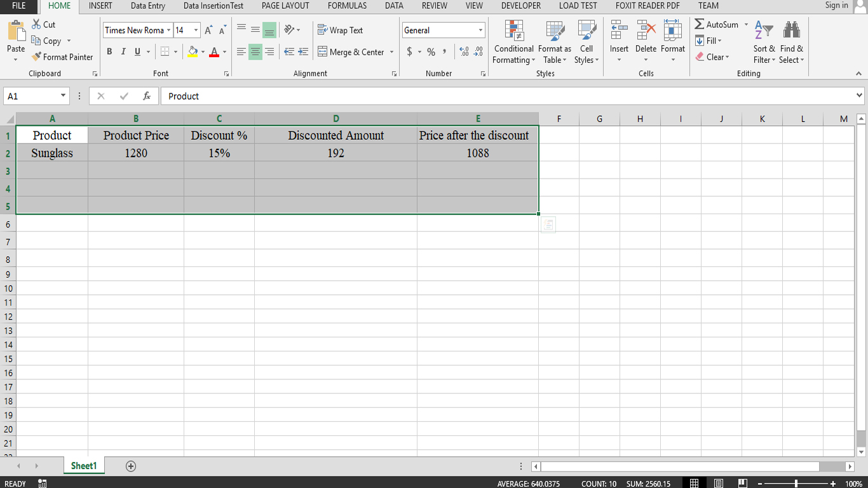Click the Fill button in Editing
Viewport: 868px width, 488px height.
tap(709, 41)
